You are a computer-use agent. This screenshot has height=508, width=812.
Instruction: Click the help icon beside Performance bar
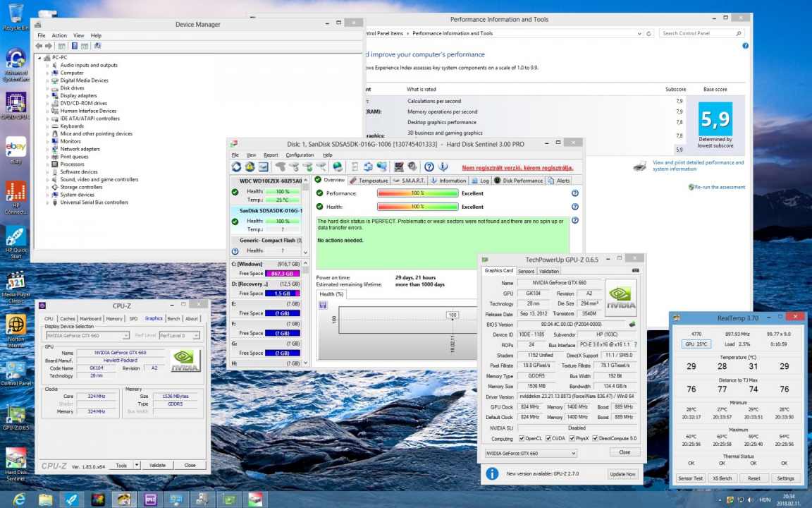click(575, 193)
